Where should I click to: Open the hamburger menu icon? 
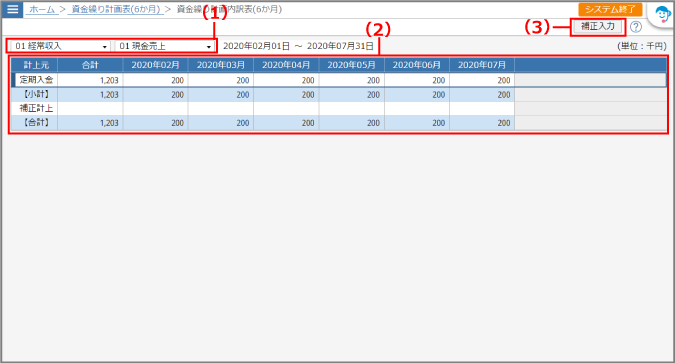point(12,9)
